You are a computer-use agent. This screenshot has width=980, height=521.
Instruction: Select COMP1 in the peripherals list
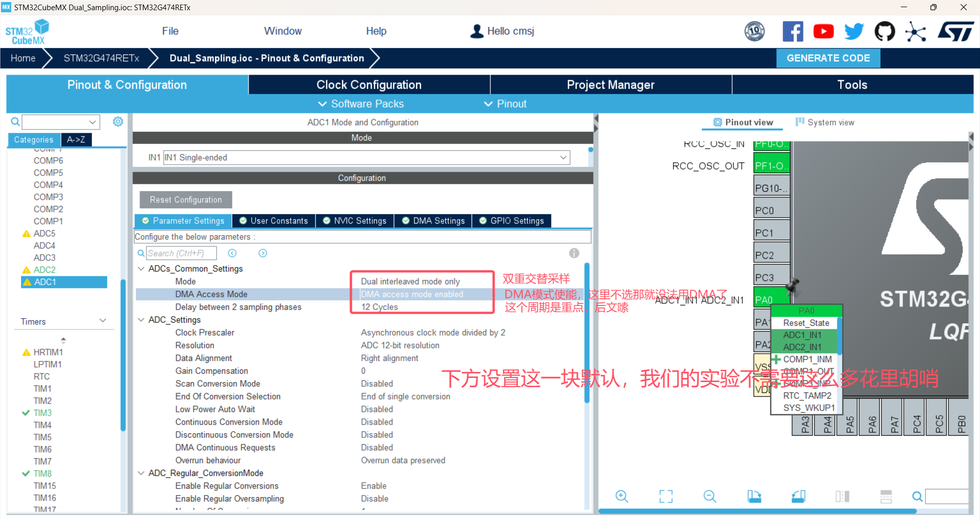tap(48, 221)
